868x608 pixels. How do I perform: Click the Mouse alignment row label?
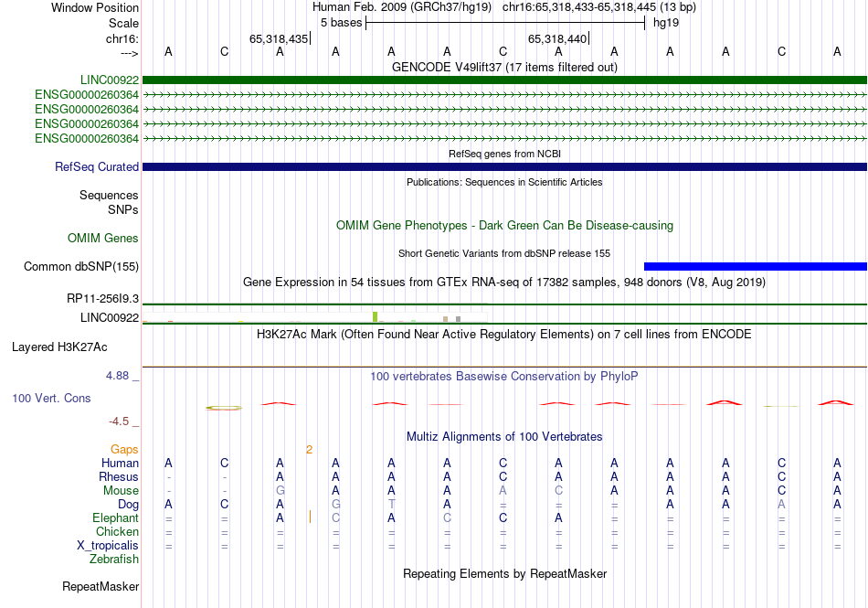click(121, 491)
